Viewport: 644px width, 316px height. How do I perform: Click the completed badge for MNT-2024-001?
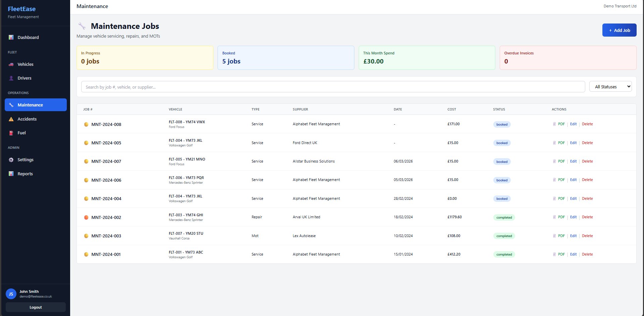pyautogui.click(x=504, y=254)
